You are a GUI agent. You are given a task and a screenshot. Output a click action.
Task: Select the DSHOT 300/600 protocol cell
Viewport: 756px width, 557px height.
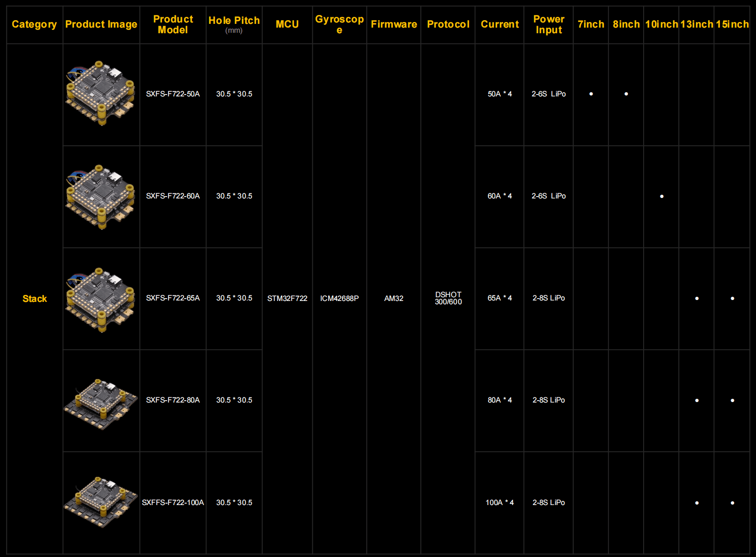[x=448, y=298]
